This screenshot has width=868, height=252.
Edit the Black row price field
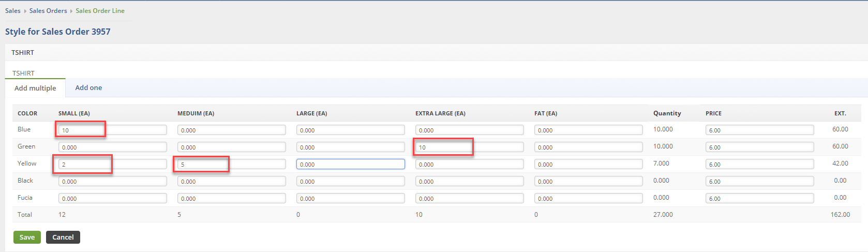click(760, 181)
